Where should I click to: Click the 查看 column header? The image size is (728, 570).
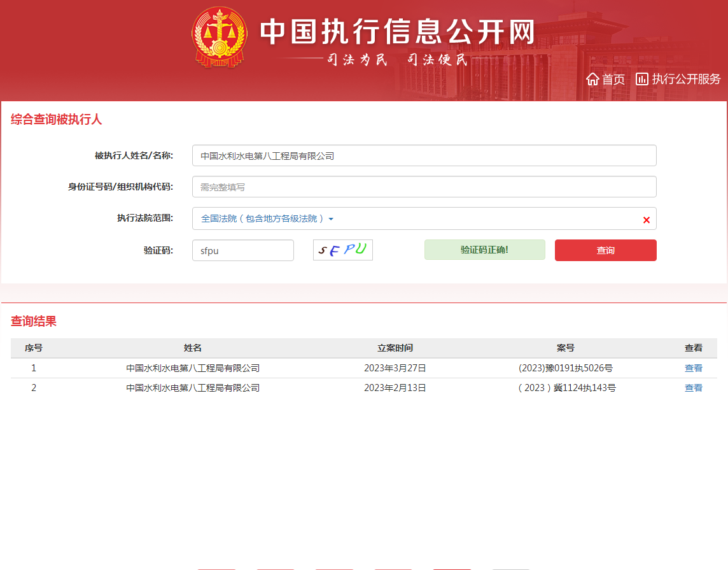click(693, 348)
